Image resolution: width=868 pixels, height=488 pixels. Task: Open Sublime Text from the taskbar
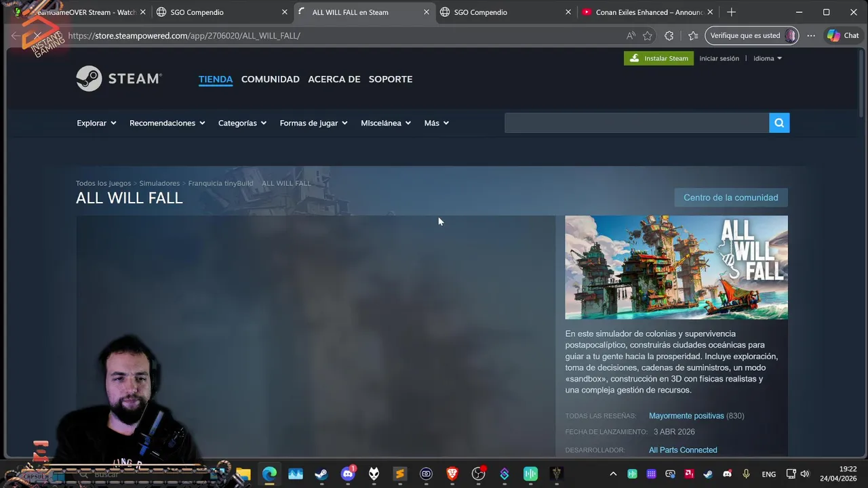tap(400, 474)
